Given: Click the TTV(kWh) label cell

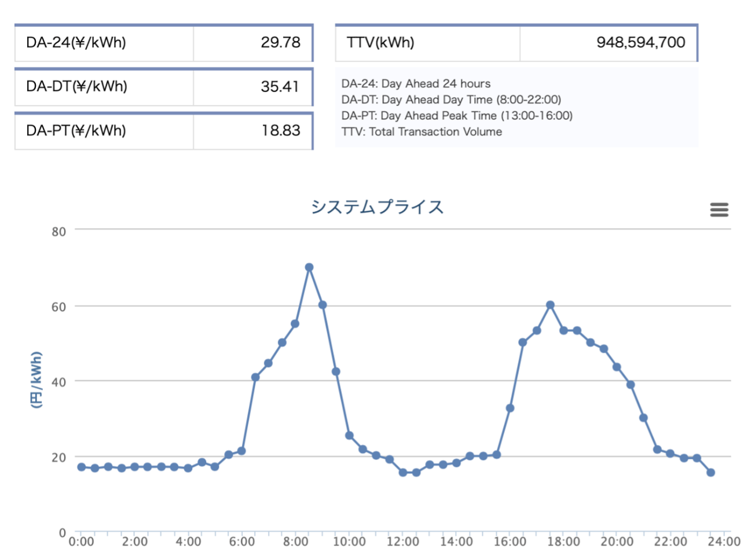Looking at the screenshot, I should 427,43.
